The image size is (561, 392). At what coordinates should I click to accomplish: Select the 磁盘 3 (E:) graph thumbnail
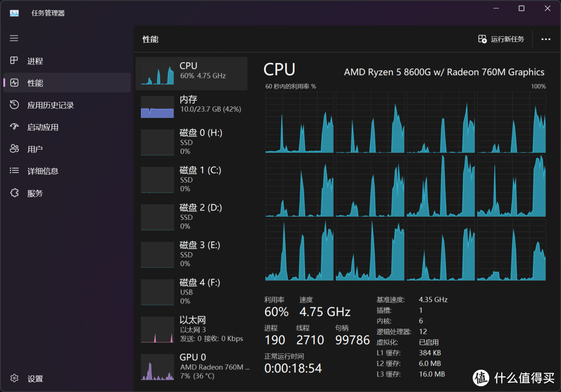pos(157,254)
